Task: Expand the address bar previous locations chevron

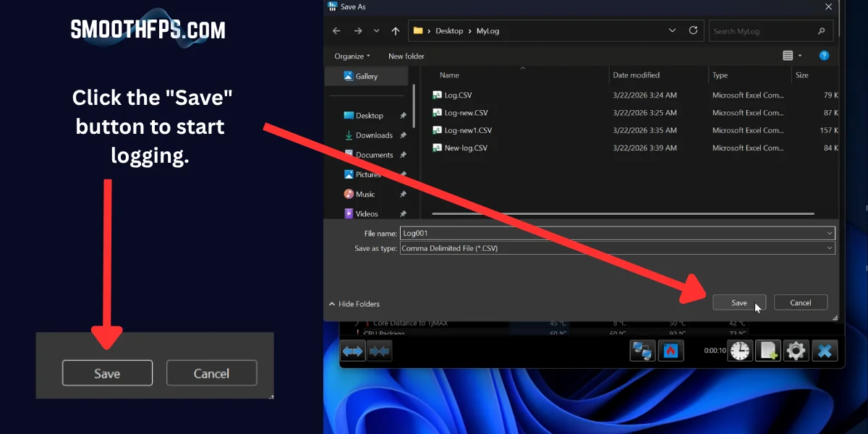Action: 672,30
